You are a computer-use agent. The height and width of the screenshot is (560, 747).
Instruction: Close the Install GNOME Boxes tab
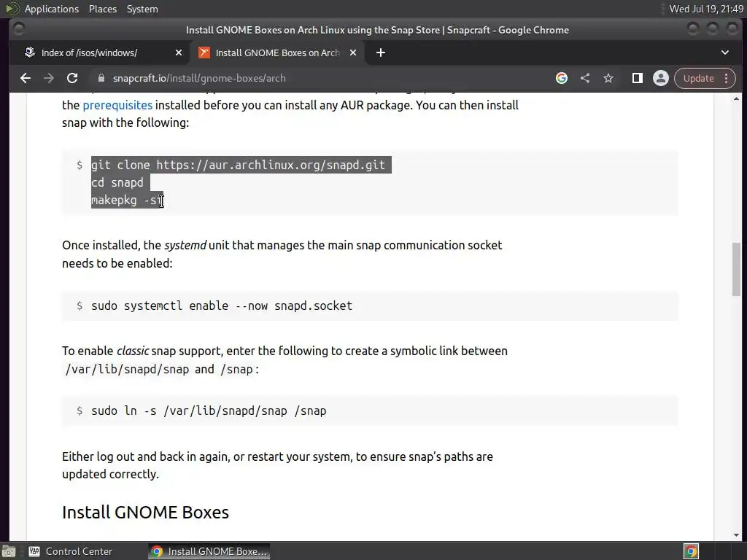point(353,52)
